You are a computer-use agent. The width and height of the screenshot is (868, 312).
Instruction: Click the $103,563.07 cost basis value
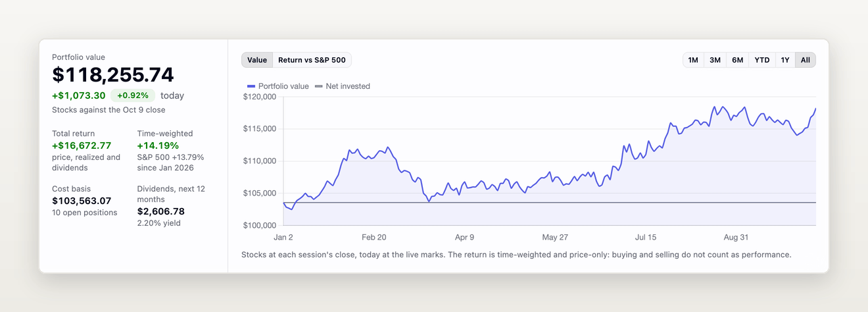[x=82, y=201]
